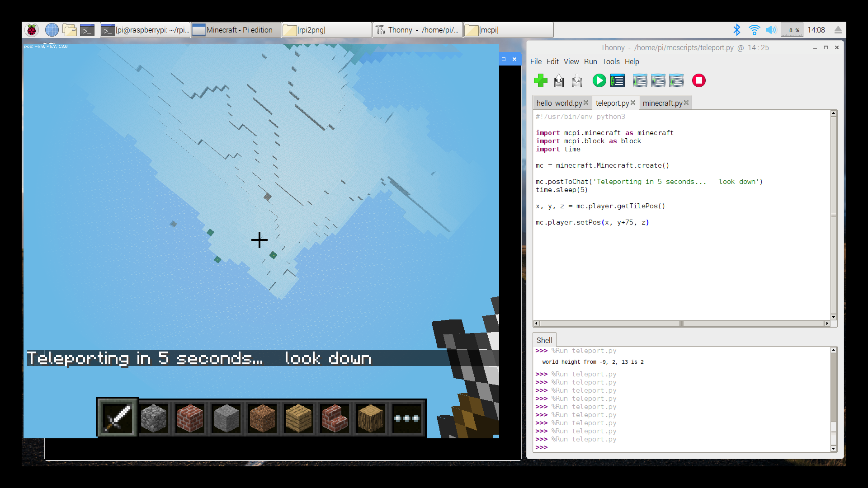Click the Shell tab label
The width and height of the screenshot is (868, 488).
tap(544, 340)
